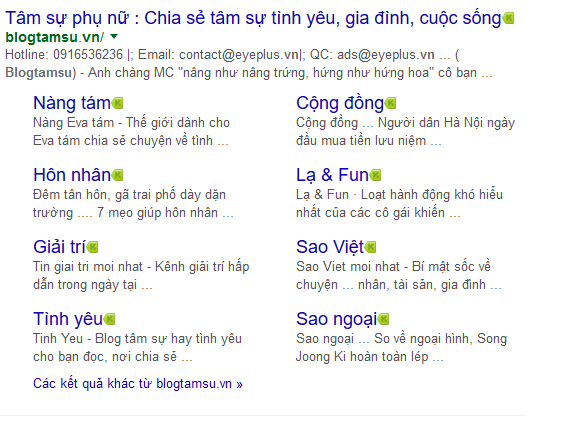Open the Sao ngoại sitelink
The image size is (588, 430).
click(x=336, y=319)
